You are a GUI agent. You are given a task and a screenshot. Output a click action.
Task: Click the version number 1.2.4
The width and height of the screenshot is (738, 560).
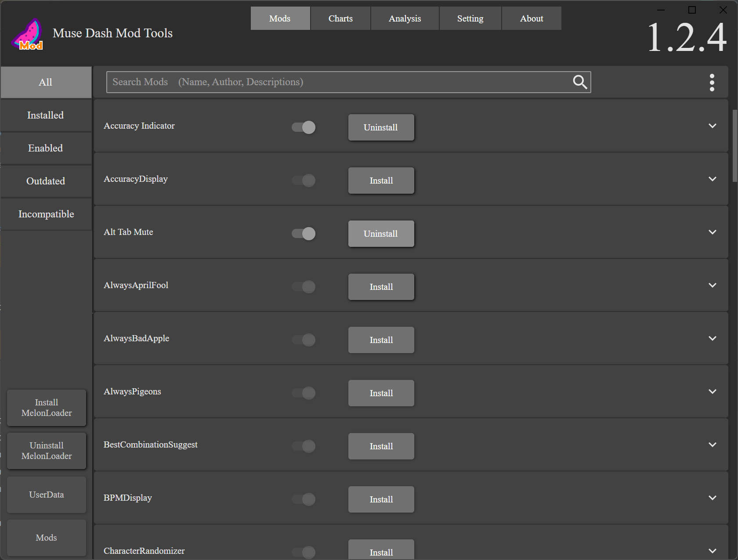687,38
